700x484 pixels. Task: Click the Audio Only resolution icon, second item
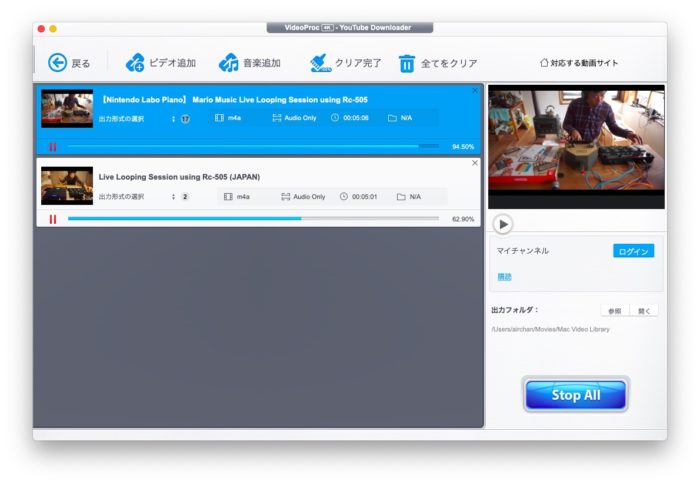(x=286, y=196)
